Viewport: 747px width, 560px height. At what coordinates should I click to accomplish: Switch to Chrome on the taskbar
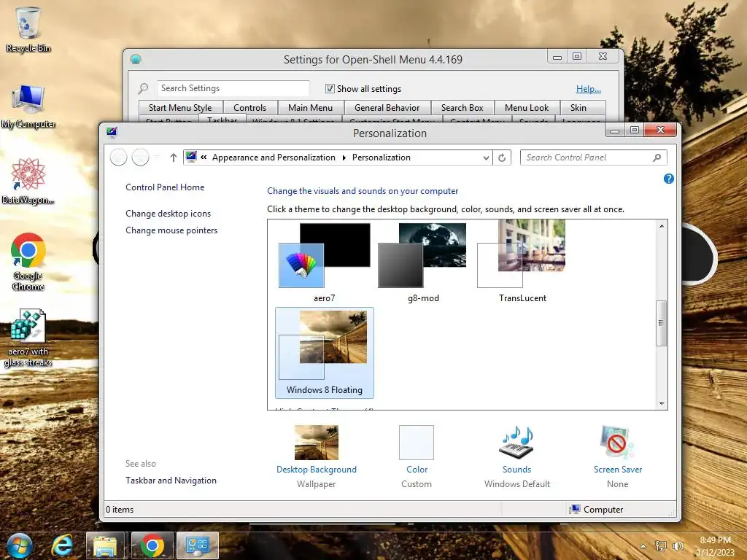(x=152, y=545)
